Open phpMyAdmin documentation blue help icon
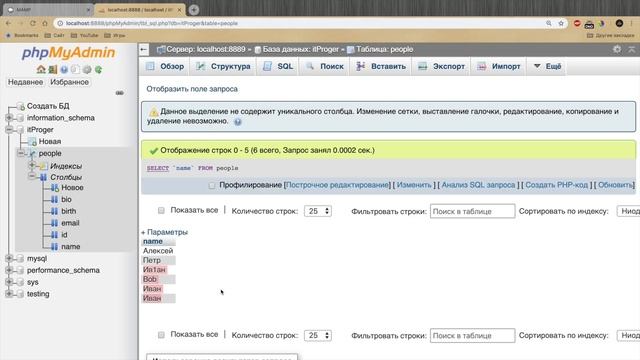Image resolution: width=640 pixels, height=360 pixels. pyautogui.click(x=64, y=69)
